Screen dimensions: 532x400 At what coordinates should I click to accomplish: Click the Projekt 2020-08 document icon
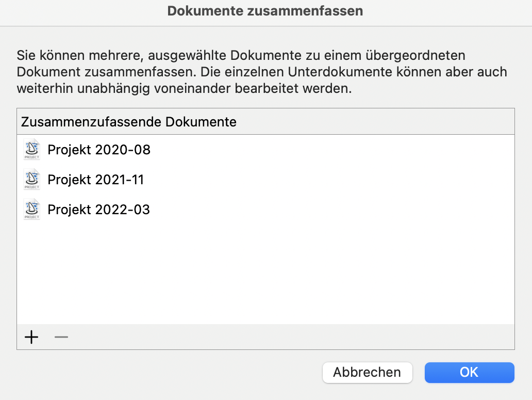click(31, 150)
